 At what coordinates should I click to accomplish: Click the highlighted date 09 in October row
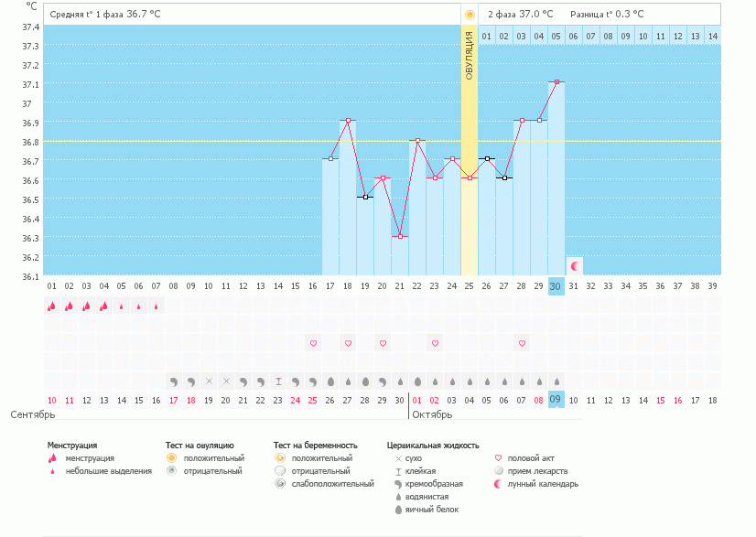[556, 400]
